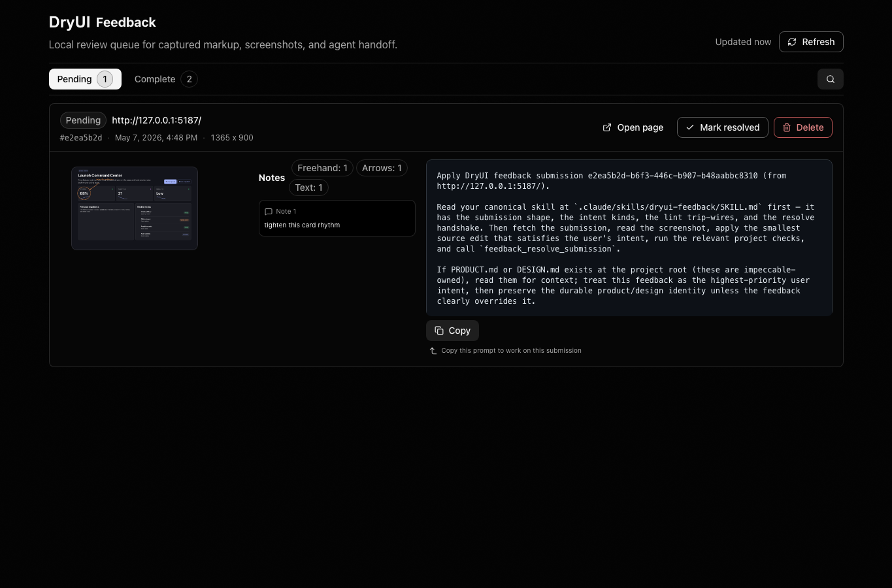Screen dimensions: 892x588
Task: Click the DryUI logo title
Action: click(69, 22)
